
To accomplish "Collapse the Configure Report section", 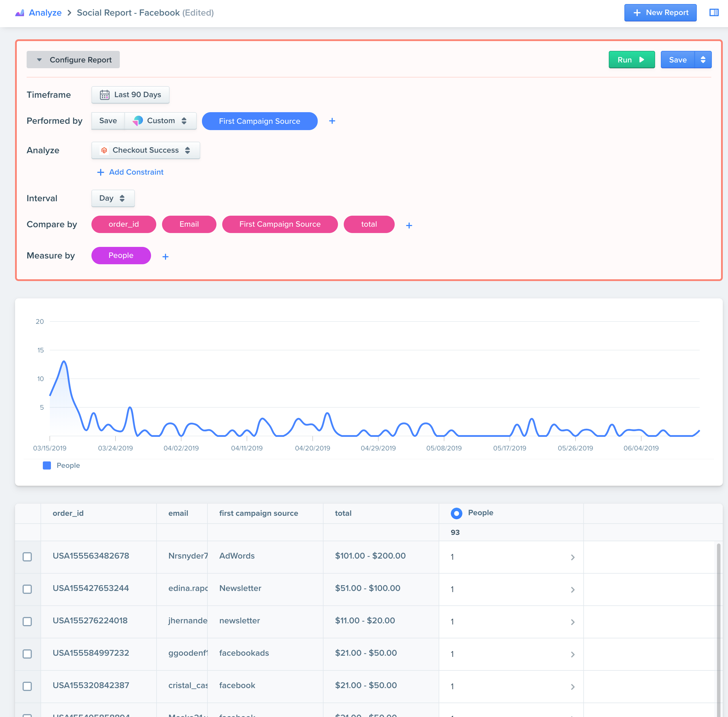I will point(73,60).
